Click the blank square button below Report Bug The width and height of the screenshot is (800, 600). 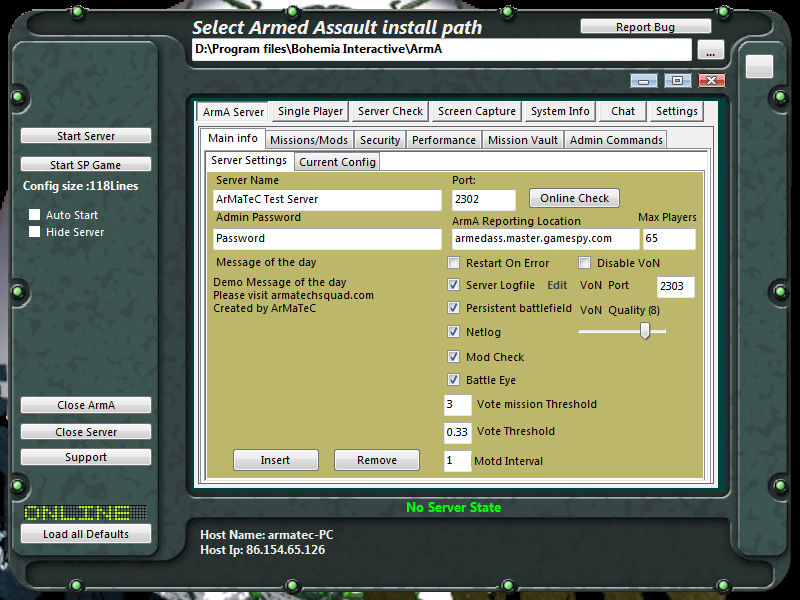759,67
